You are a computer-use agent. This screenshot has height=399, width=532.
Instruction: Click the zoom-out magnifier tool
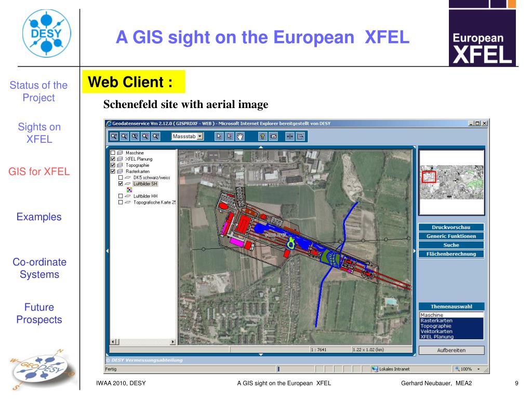[125, 137]
